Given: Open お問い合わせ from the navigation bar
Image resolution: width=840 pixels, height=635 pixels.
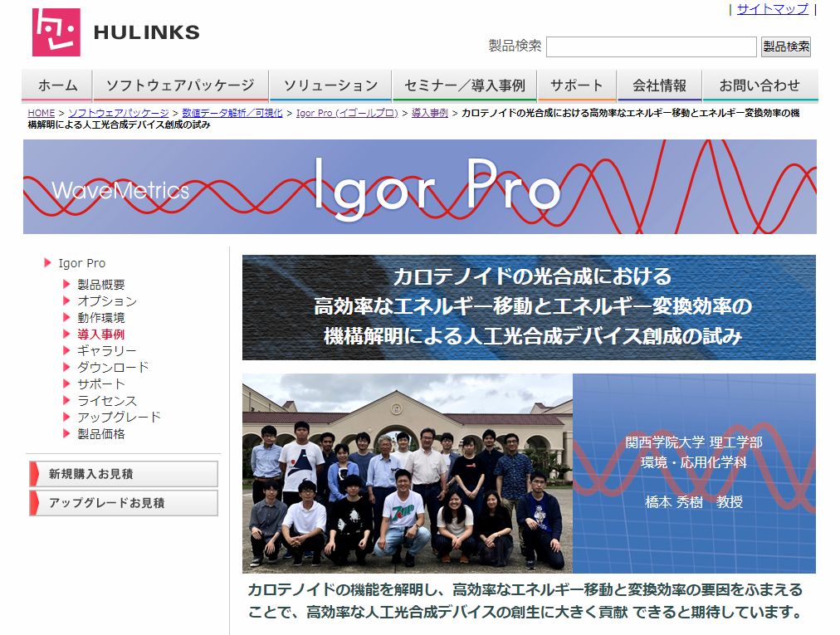Looking at the screenshot, I should [x=759, y=85].
